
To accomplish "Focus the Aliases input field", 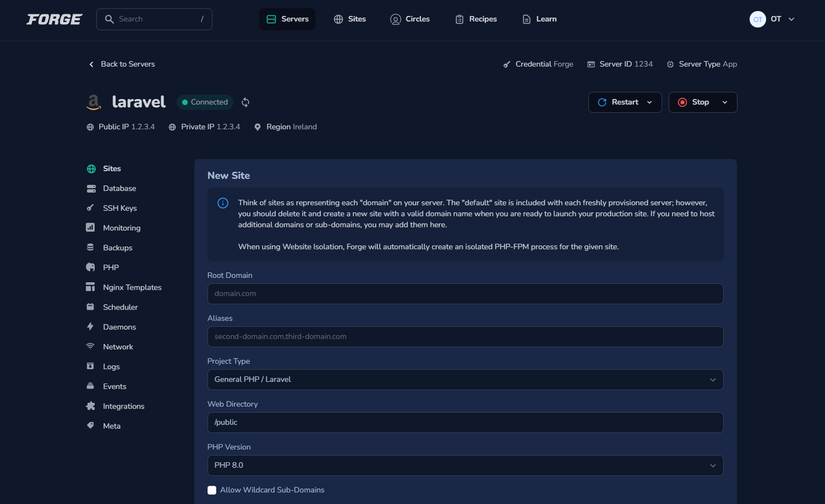I will [x=465, y=337].
